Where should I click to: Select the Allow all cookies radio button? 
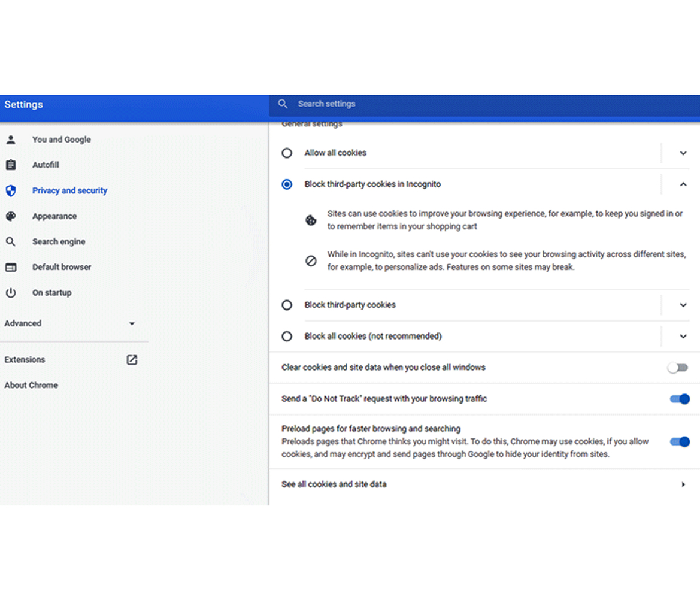tap(287, 153)
